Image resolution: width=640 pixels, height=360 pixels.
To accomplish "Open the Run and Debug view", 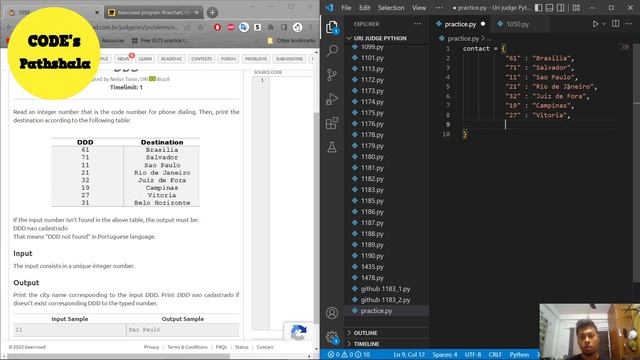I will [x=332, y=99].
